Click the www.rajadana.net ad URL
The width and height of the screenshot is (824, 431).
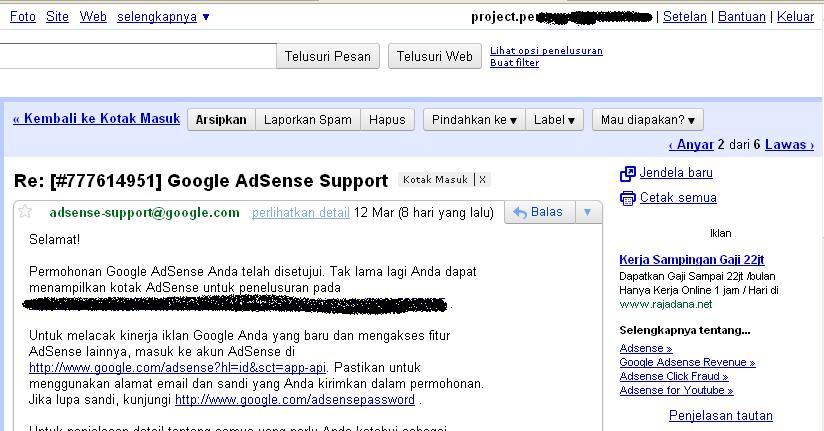(666, 304)
